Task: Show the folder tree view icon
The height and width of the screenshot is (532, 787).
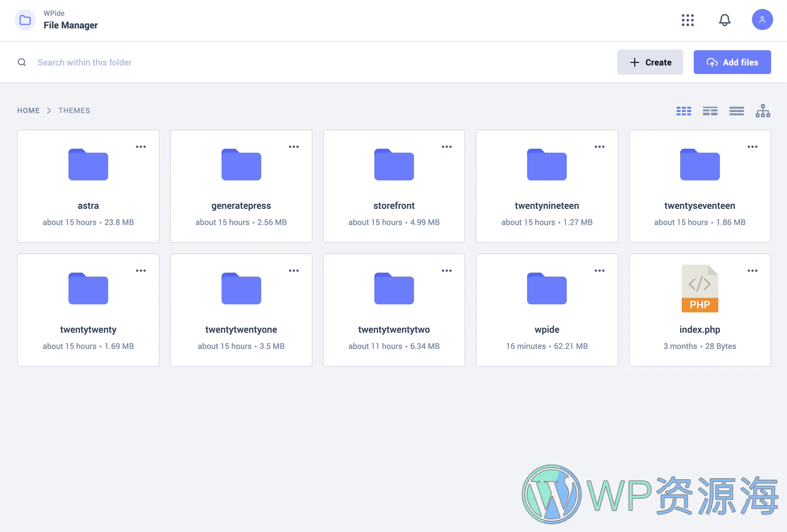Action: tap(762, 111)
